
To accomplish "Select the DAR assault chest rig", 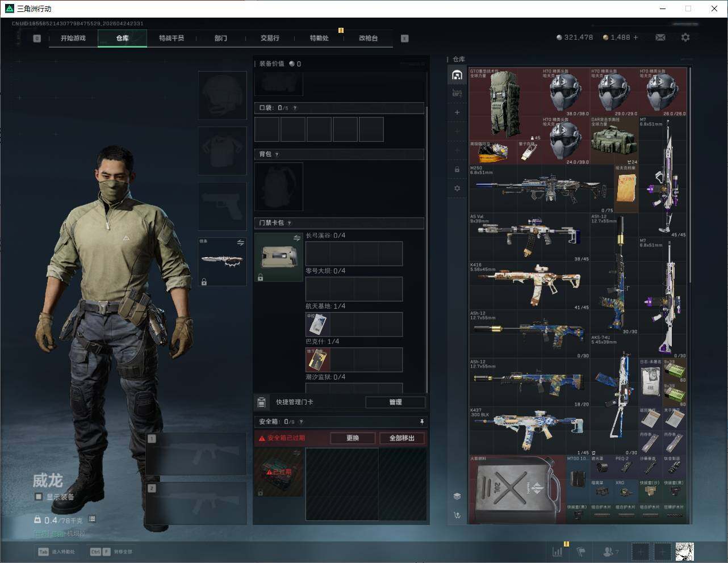I will (x=614, y=141).
